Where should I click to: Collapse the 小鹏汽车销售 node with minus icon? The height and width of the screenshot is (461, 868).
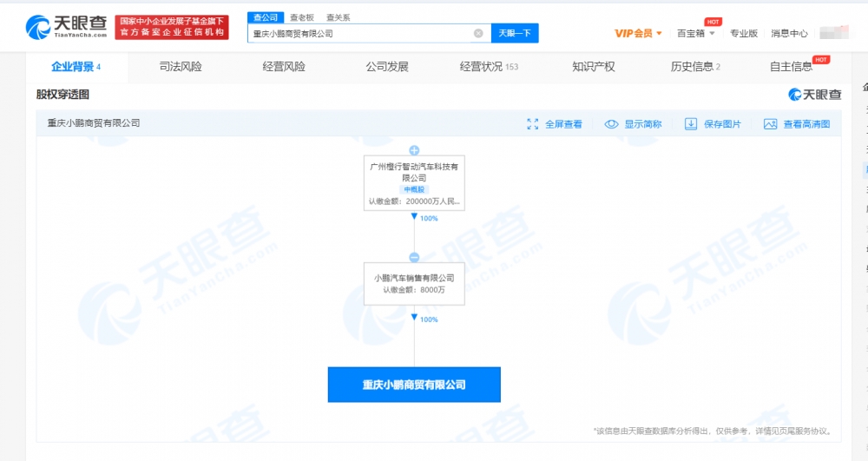[414, 257]
